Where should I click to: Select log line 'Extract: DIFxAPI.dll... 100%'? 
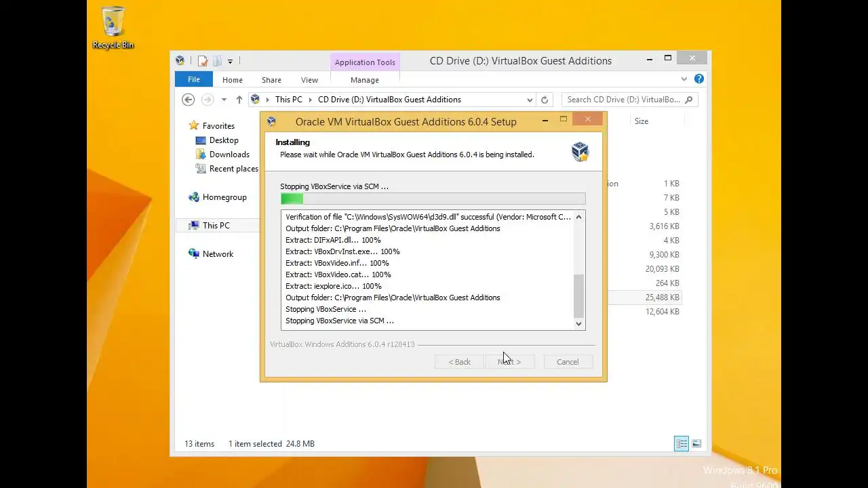(333, 240)
